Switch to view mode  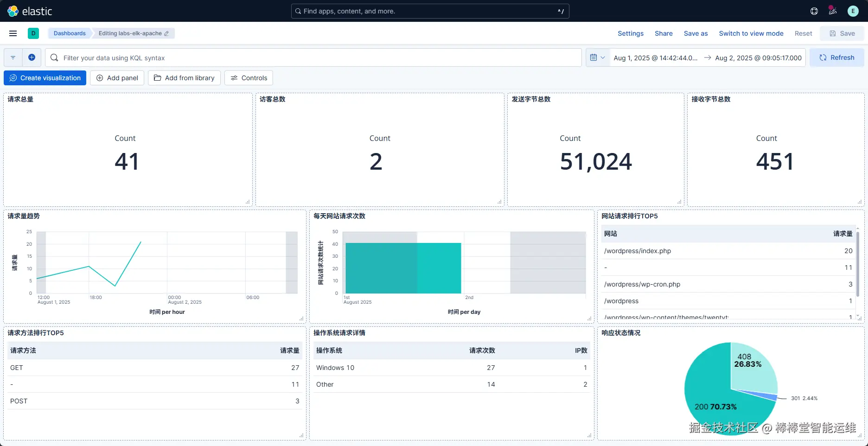(x=751, y=33)
